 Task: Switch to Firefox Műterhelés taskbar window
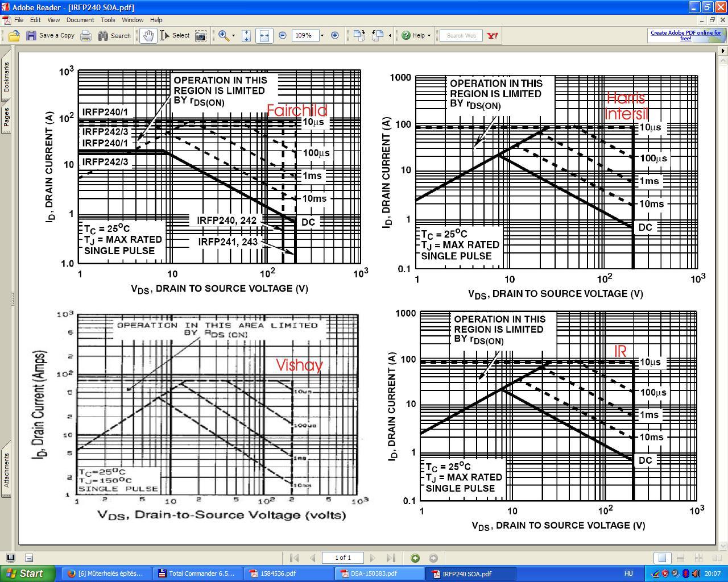pyautogui.click(x=106, y=573)
